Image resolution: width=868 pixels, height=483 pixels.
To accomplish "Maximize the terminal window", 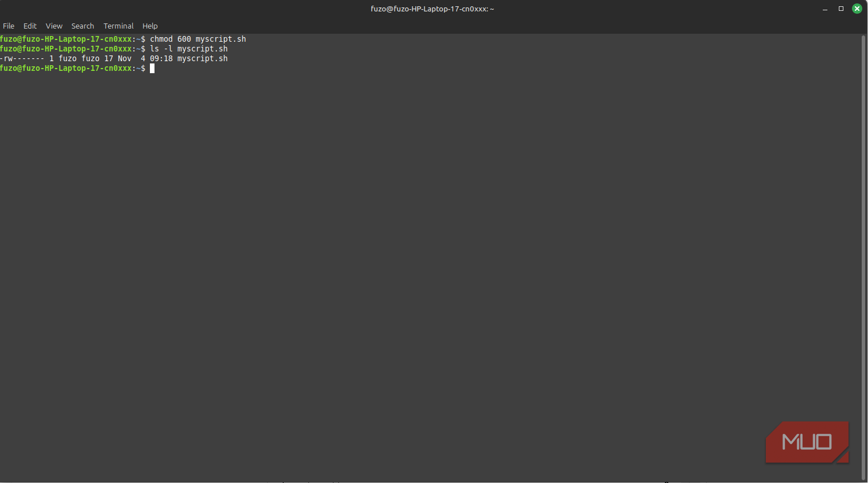I will (x=841, y=9).
